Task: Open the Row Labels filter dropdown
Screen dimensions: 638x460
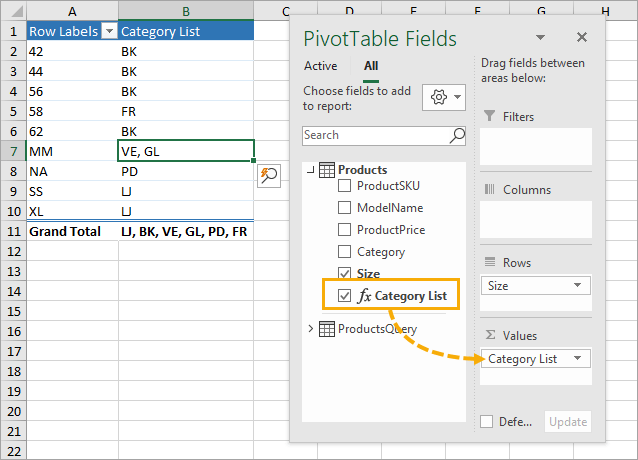Action: pos(108,31)
